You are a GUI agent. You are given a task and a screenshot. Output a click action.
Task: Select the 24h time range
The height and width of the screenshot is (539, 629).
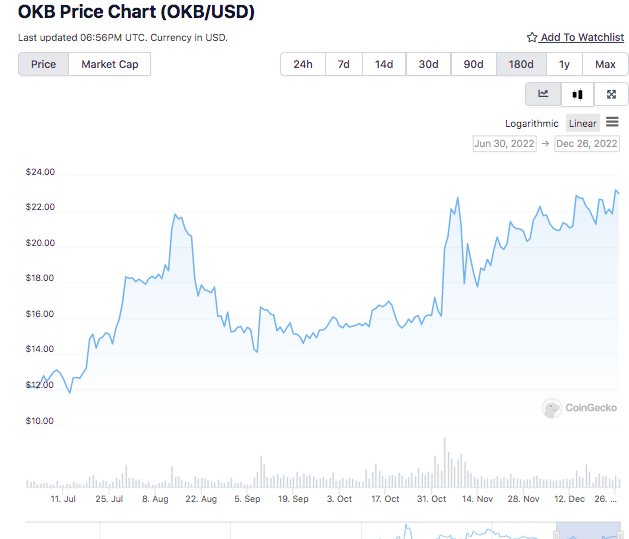303,64
